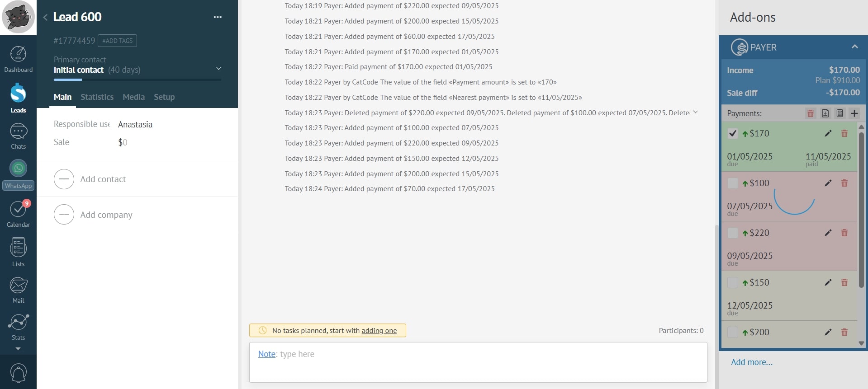Expand the truncated deleted payments log entry

[x=695, y=112]
